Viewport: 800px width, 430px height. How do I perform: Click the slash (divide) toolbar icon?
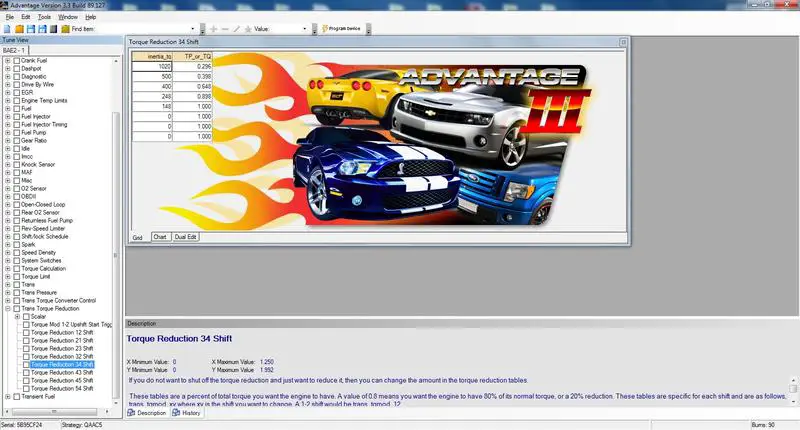point(236,29)
